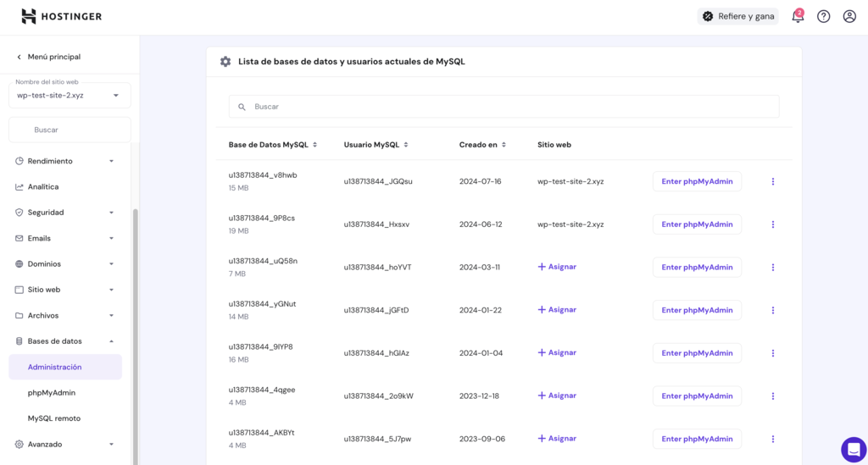This screenshot has height=465, width=868.
Task: Sort the table by Creado en date
Action: pyautogui.click(x=482, y=145)
